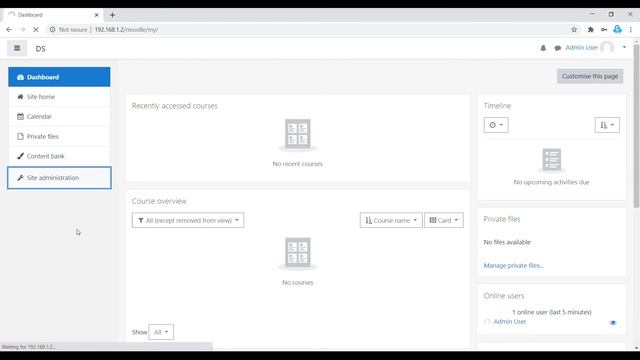Viewport: 640px width, 360px height.
Task: Open the Timeline sort order dropdown
Action: (607, 125)
